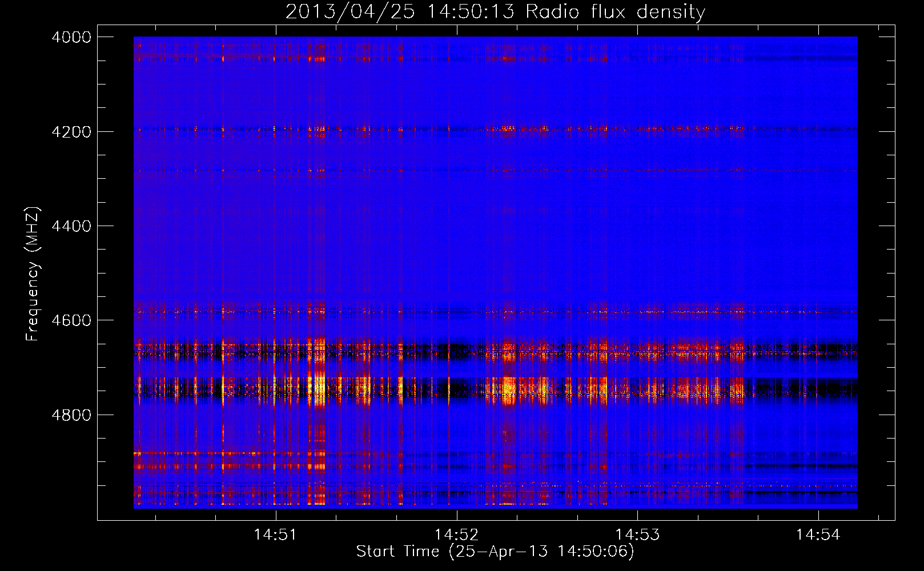Click the "Frequency (MHZ)" y-axis label

[33, 274]
